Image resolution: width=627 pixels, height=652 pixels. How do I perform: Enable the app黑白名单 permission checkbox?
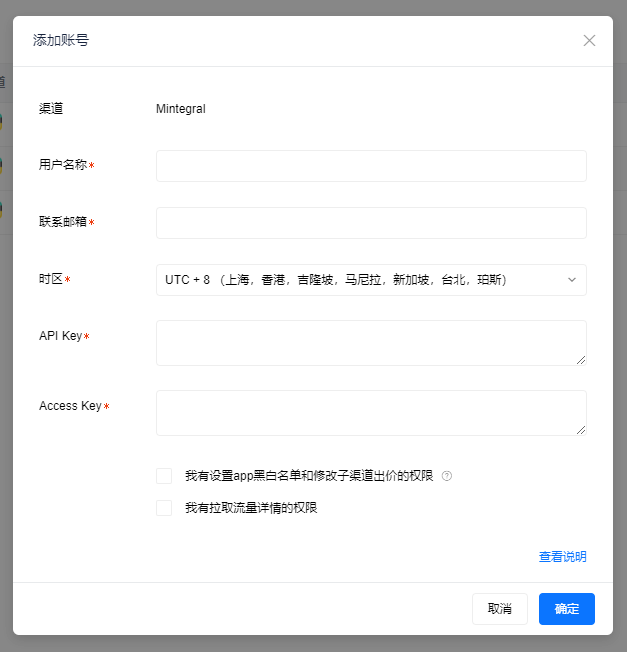click(164, 476)
